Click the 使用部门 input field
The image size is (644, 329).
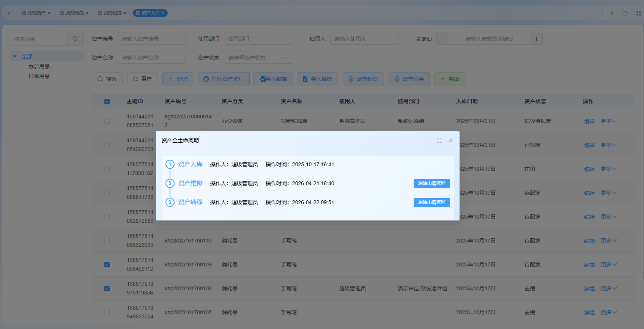tap(258, 39)
